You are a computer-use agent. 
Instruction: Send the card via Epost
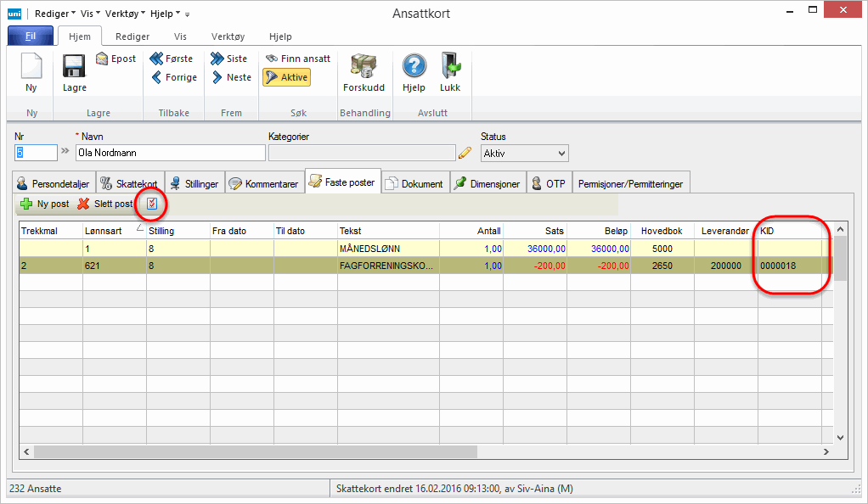pos(116,59)
